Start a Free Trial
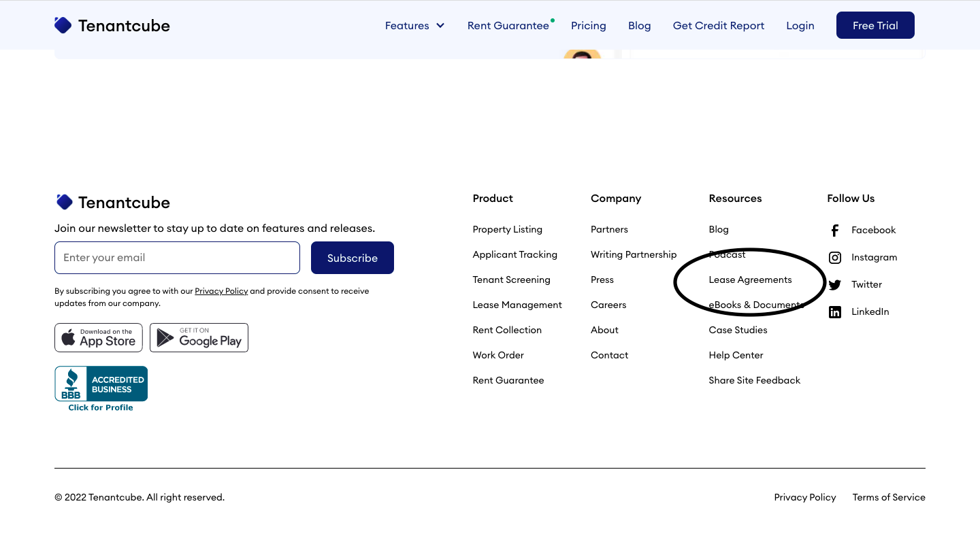The width and height of the screenshot is (980, 559). tap(875, 25)
